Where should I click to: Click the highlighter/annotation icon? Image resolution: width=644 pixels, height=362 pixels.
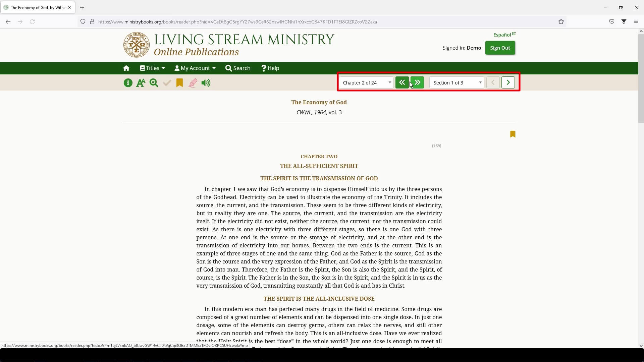tap(193, 83)
